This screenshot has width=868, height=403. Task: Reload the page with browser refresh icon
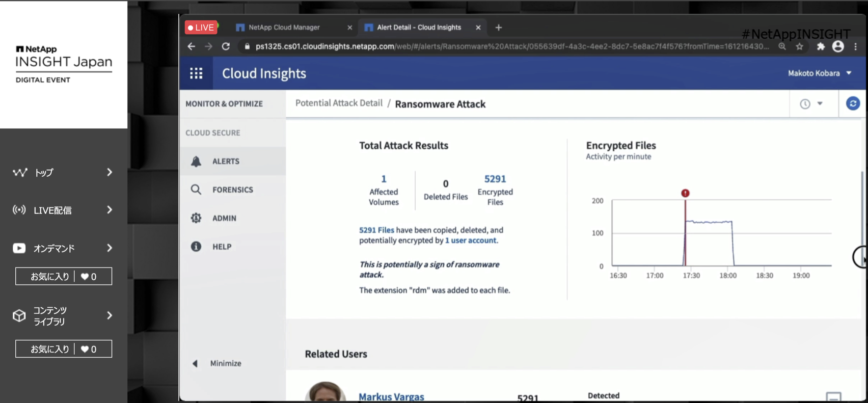click(226, 46)
